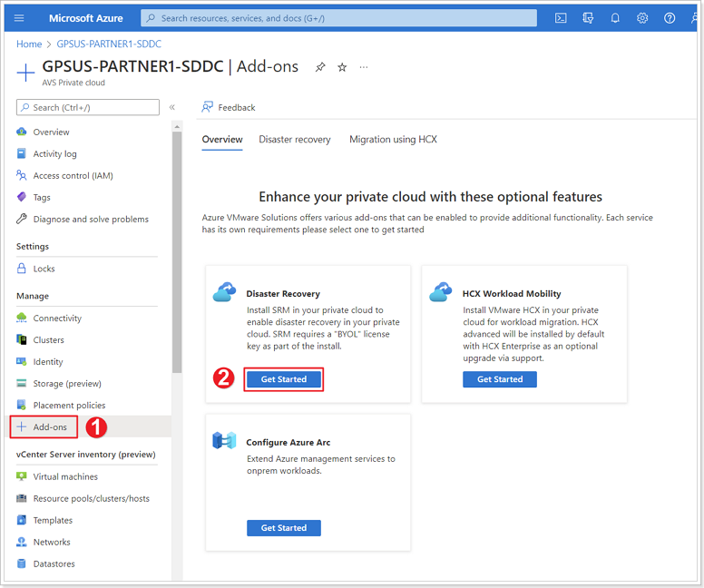
Task: Open Cloud Shell from the top bar
Action: point(561,18)
